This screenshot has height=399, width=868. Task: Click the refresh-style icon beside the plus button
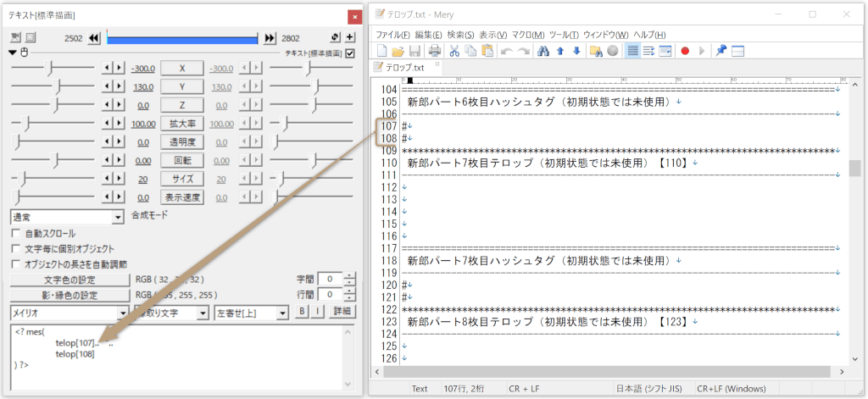click(x=336, y=37)
